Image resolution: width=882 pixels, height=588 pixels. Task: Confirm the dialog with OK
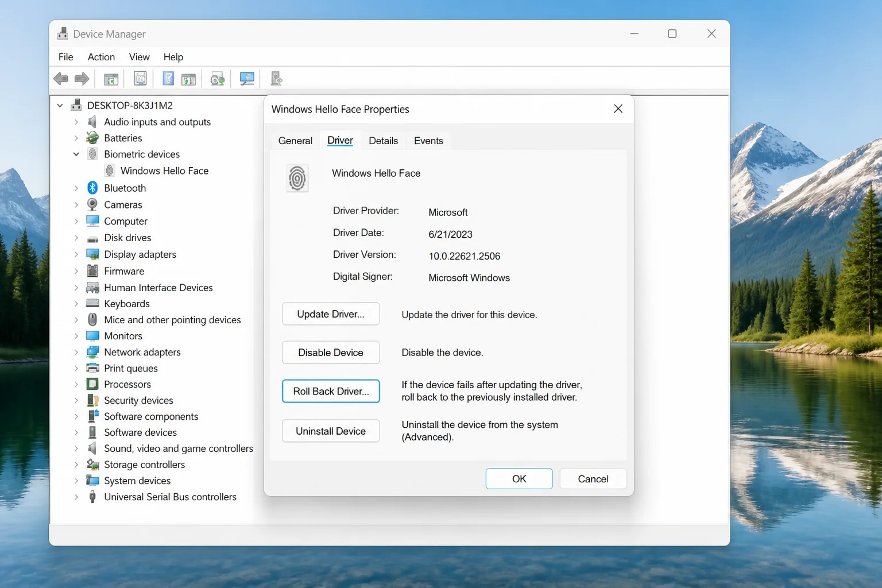(x=519, y=479)
